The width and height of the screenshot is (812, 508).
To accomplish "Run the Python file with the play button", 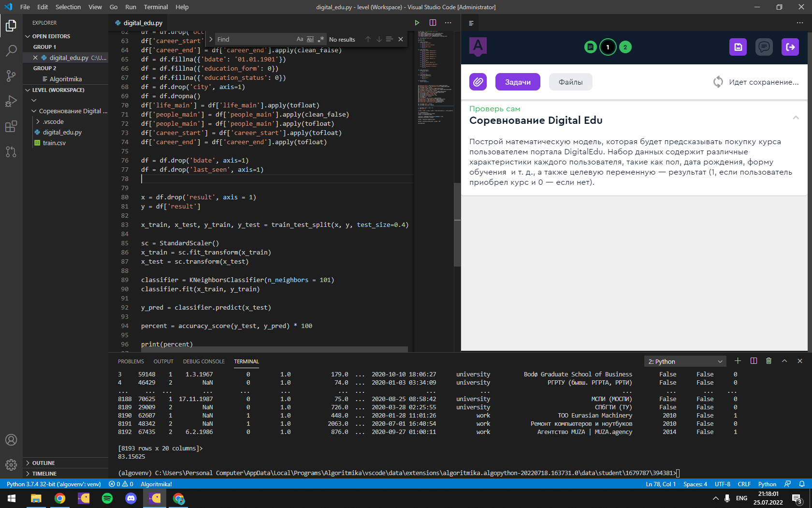I will pos(417,22).
